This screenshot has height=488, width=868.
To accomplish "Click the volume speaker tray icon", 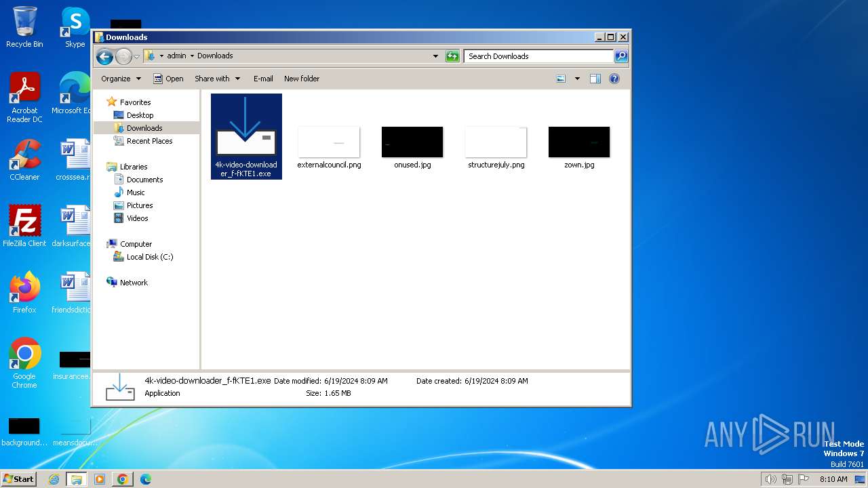I will pyautogui.click(x=770, y=479).
